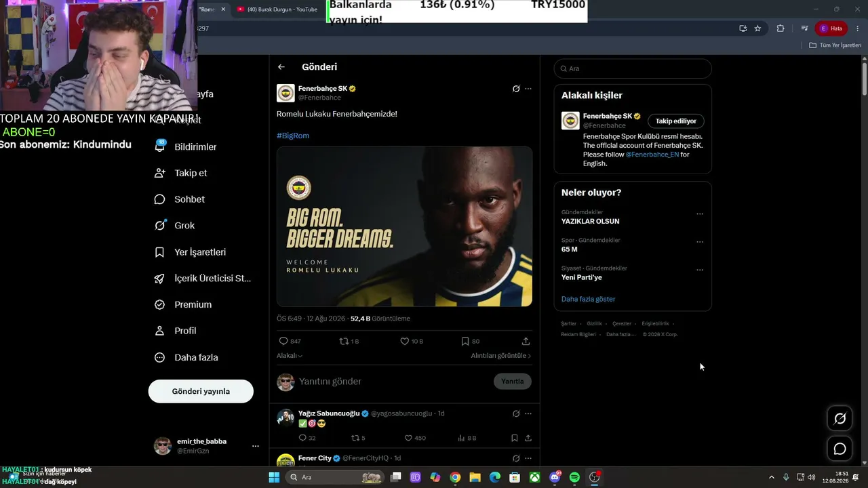868x488 pixels.
Task: Click the Windows taskbar Ara search box
Action: 334,477
